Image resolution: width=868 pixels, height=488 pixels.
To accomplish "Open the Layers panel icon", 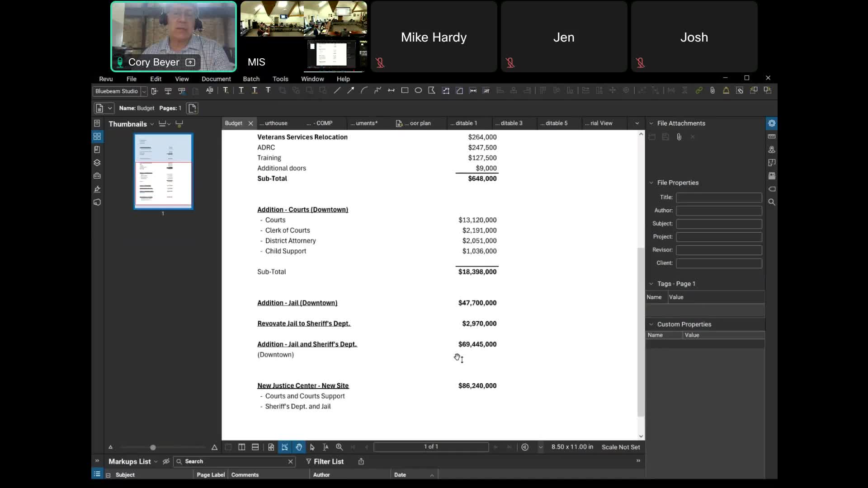I will tap(97, 163).
